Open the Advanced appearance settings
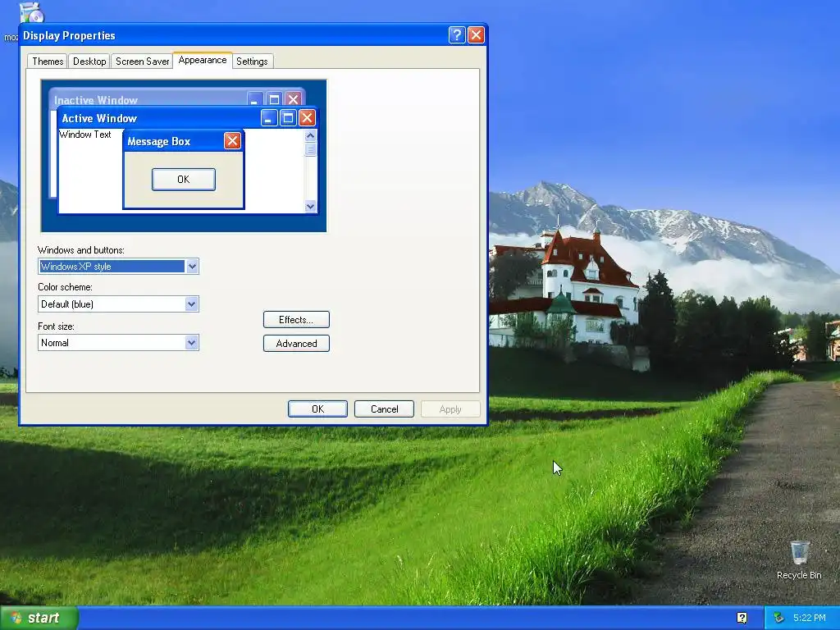Image resolution: width=840 pixels, height=630 pixels. point(296,344)
